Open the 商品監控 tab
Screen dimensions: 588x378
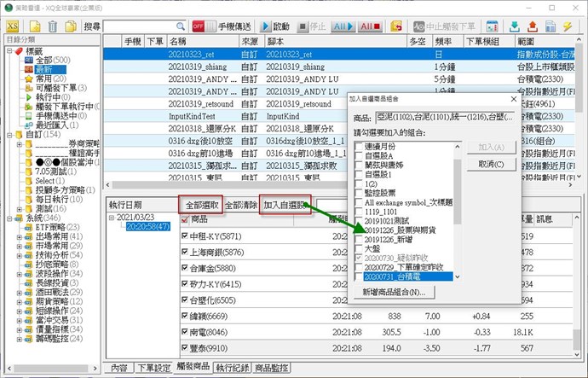point(272,369)
